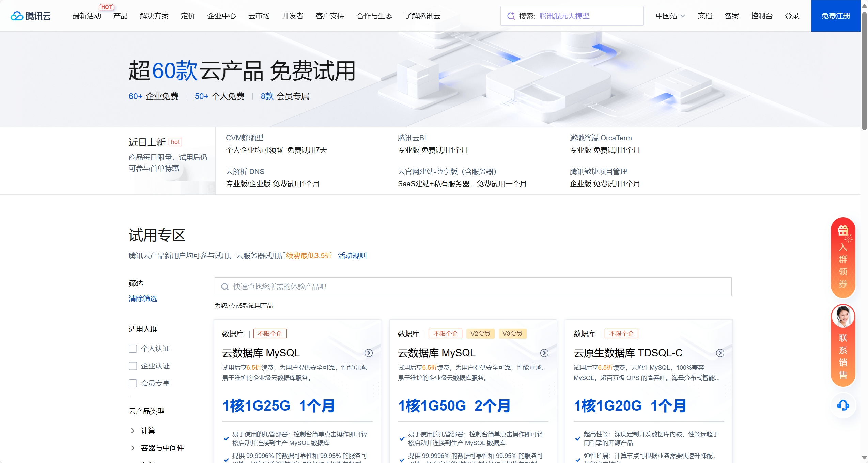868x463 pixels.
Task: Click arrow icon on TDSQL-C card
Action: (720, 353)
